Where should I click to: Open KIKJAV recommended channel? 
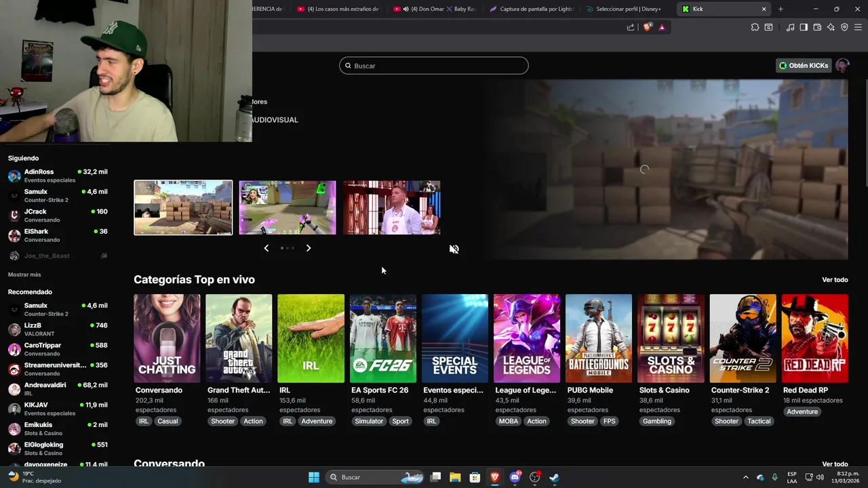coord(58,409)
